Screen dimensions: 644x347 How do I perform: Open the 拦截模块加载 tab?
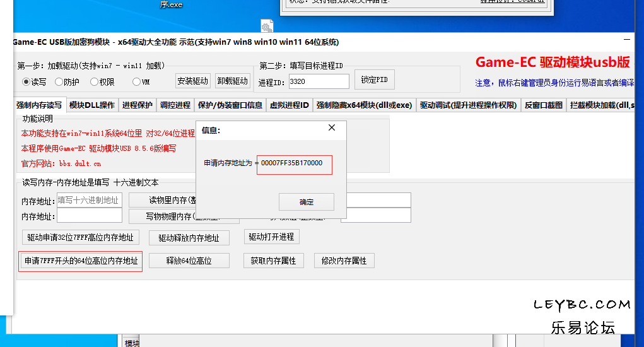(x=601, y=105)
